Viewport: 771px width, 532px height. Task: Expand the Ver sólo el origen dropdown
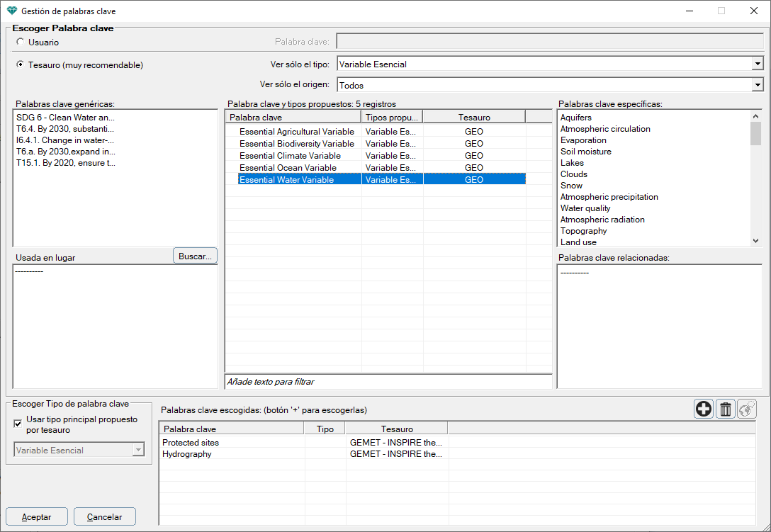pos(757,85)
